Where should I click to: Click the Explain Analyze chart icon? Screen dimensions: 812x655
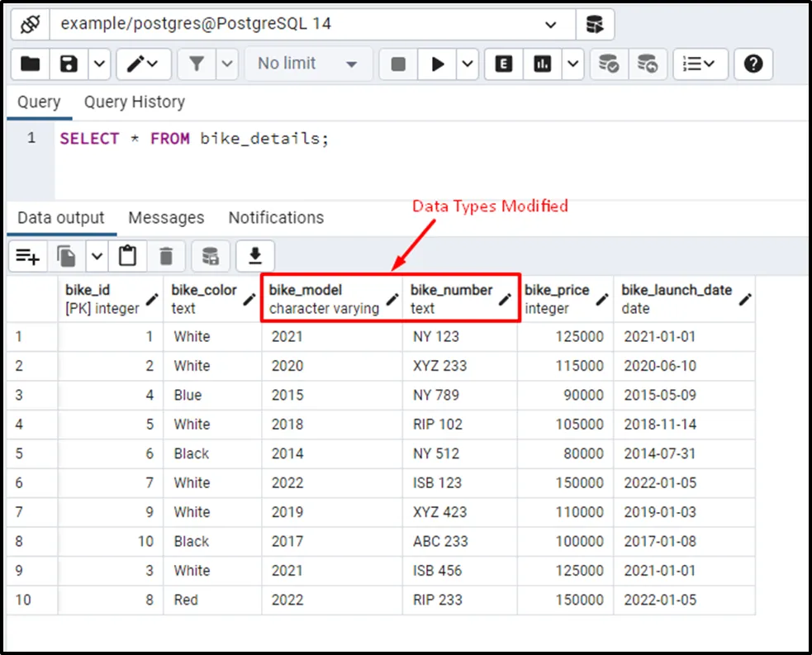coord(543,64)
